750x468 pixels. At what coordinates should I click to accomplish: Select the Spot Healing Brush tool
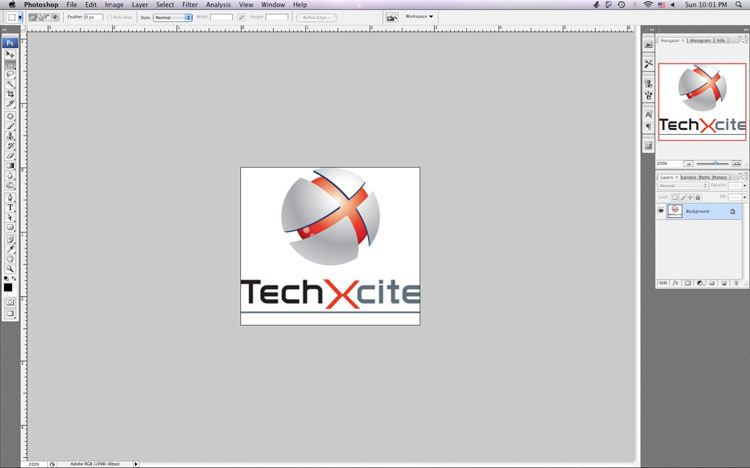click(x=10, y=116)
